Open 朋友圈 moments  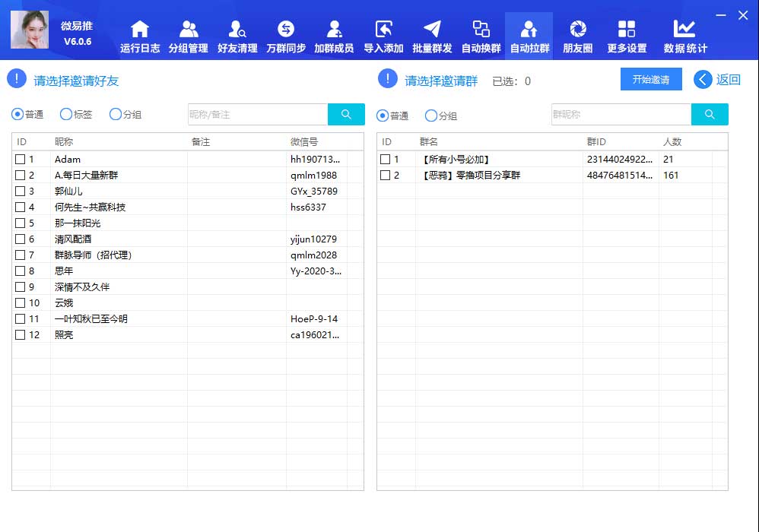(578, 36)
